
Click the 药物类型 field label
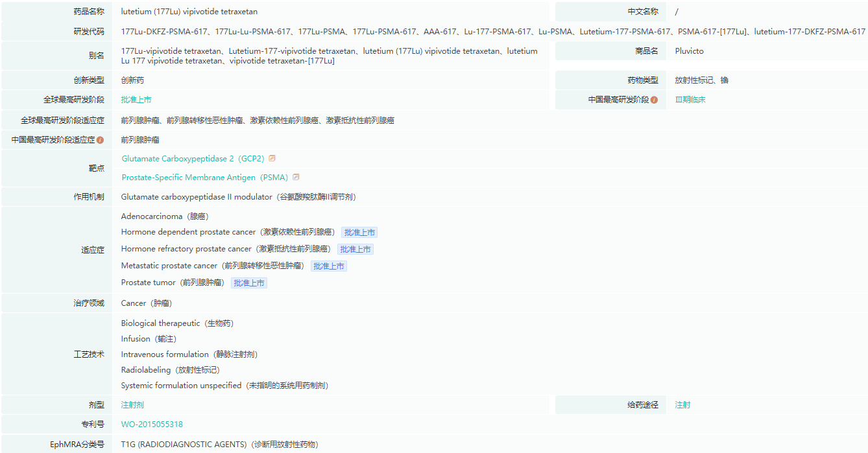[643, 80]
